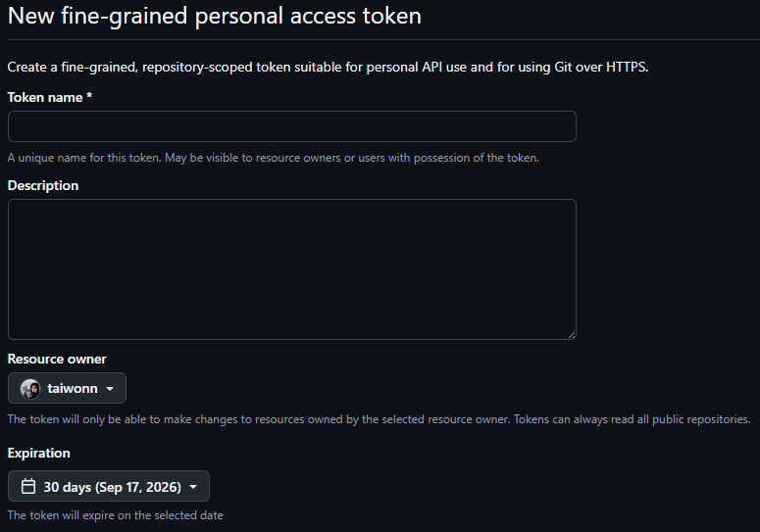Viewport: 760px width, 532px height.
Task: Click the 30 days (Sep 17, 2026) text
Action: 113,487
